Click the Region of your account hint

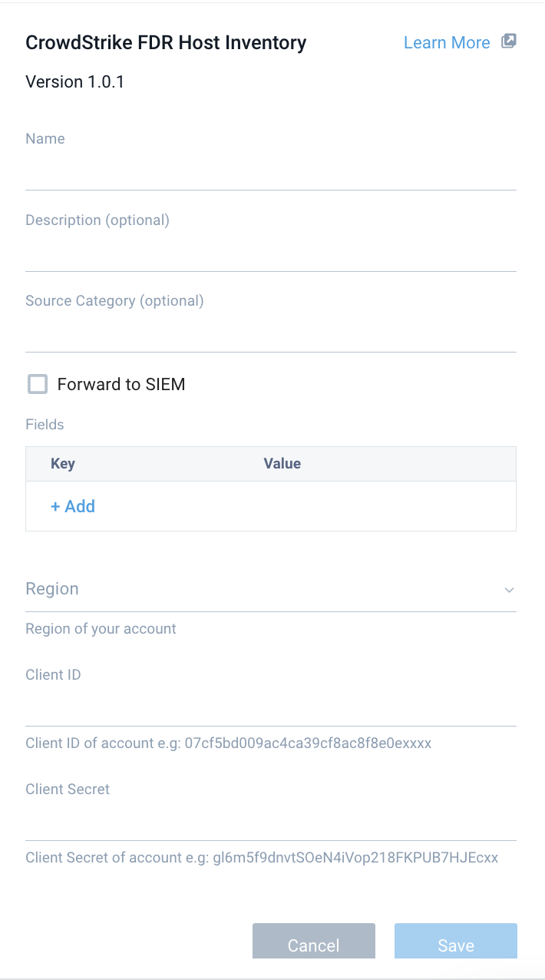click(101, 628)
